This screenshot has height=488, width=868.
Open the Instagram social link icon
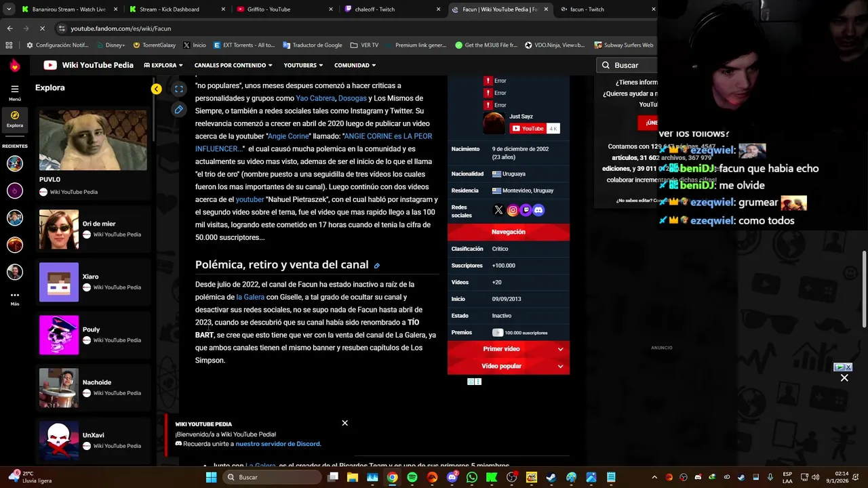512,210
